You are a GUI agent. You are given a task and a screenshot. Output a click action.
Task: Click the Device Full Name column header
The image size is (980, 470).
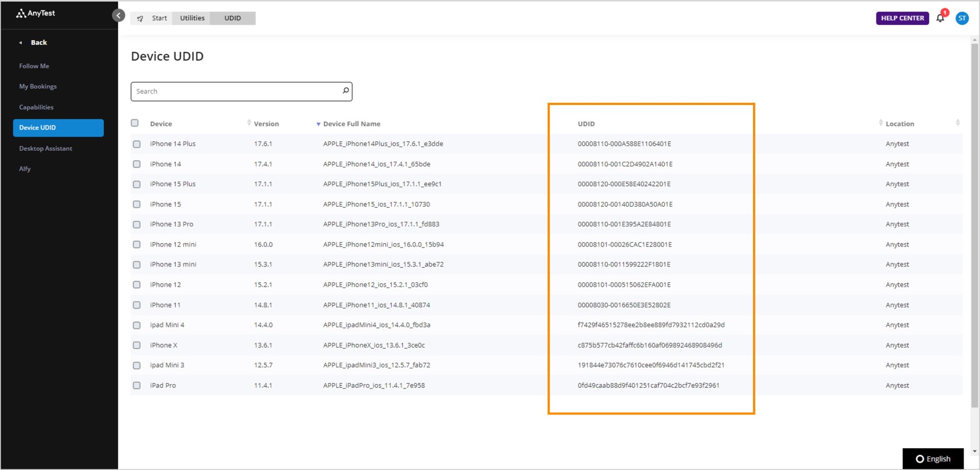tap(352, 124)
